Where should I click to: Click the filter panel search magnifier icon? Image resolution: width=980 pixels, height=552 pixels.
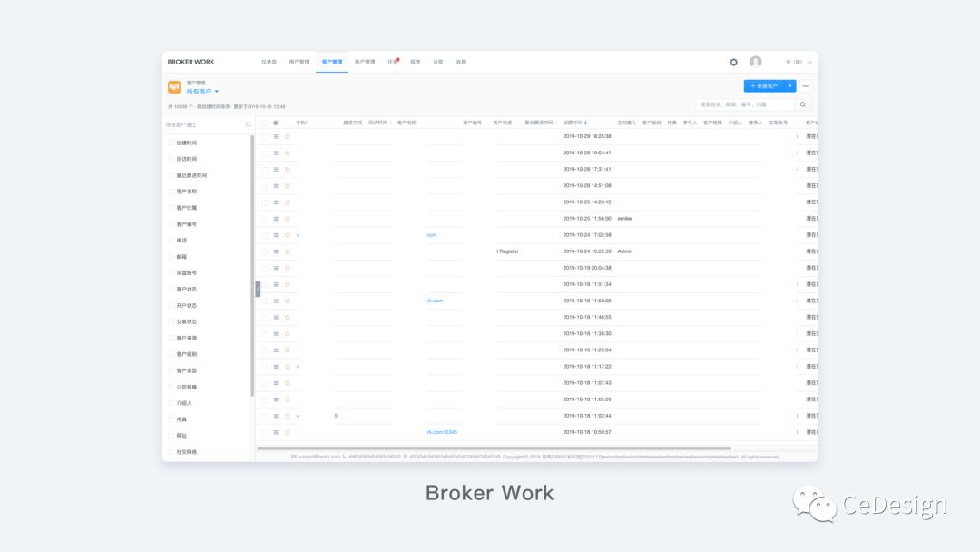pyautogui.click(x=248, y=125)
